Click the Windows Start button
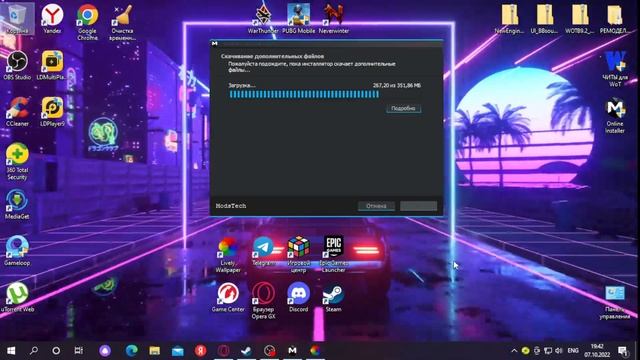 [11, 351]
